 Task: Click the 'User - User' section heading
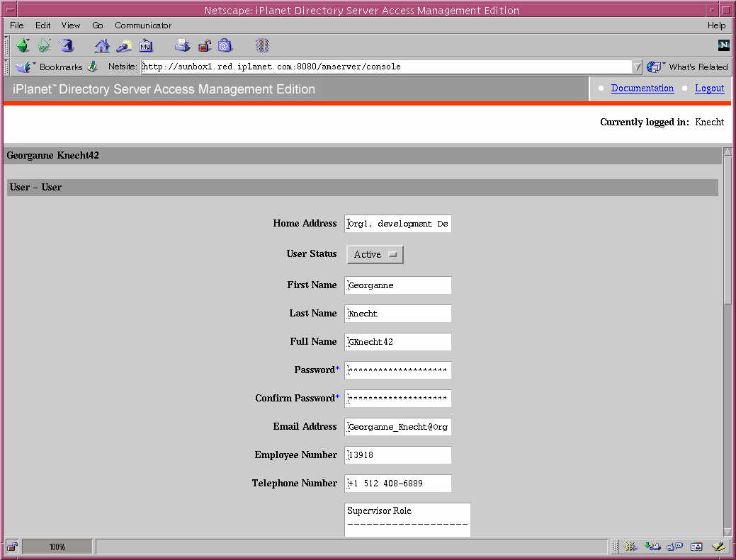pyautogui.click(x=35, y=187)
